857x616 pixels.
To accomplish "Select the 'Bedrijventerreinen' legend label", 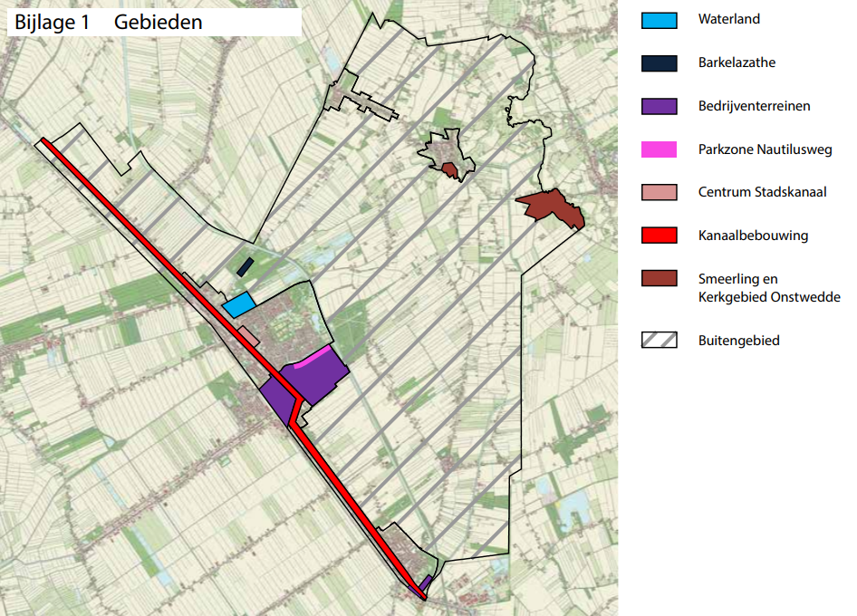I will (755, 106).
